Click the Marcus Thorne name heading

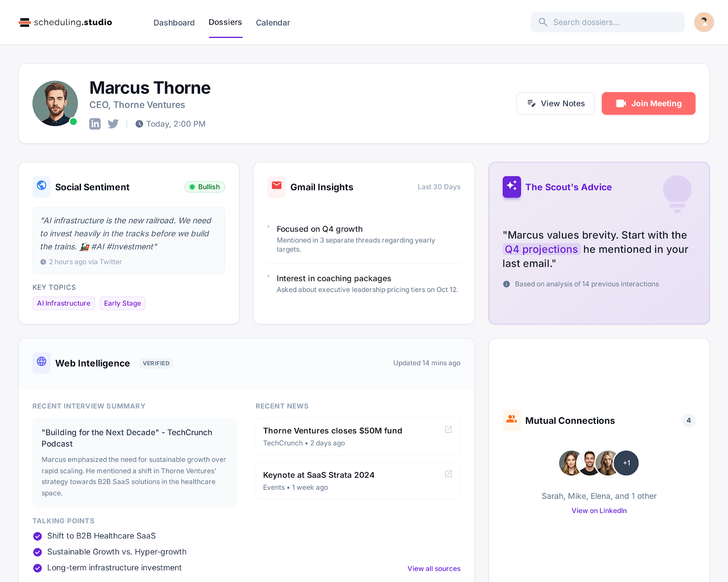[150, 88]
